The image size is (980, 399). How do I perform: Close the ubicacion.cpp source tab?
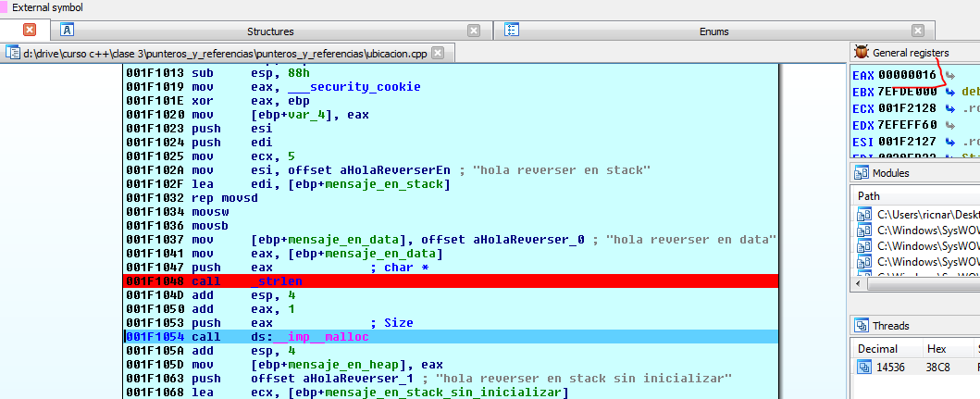(438, 53)
